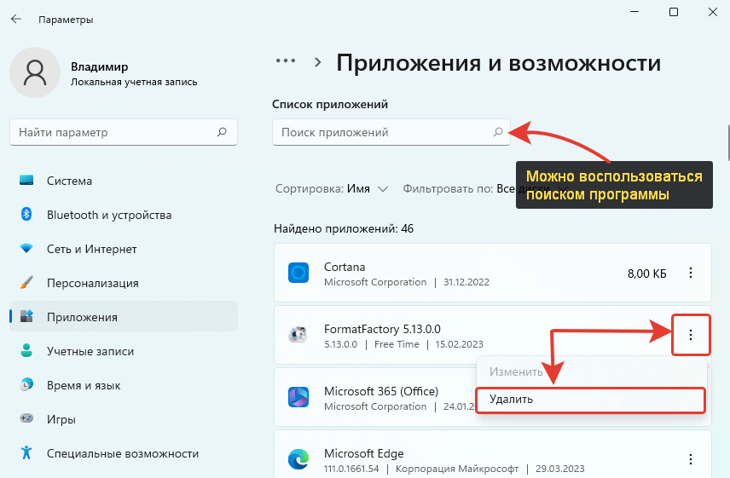Click the Microsoft 365 (Office) app icon

[298, 397]
